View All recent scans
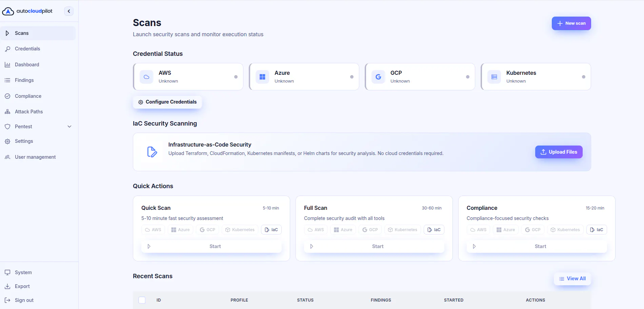Image resolution: width=644 pixels, height=309 pixels. [x=572, y=279]
